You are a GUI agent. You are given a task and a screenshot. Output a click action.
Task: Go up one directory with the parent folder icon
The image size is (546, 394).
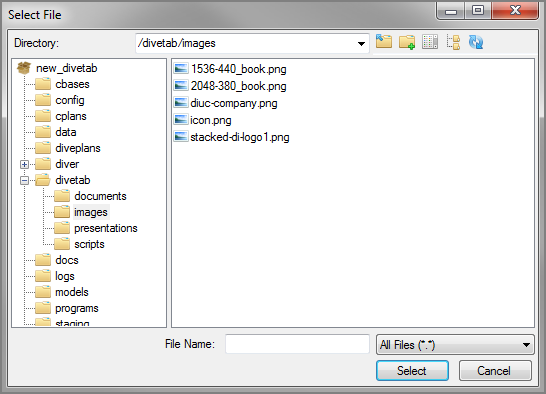pos(384,42)
